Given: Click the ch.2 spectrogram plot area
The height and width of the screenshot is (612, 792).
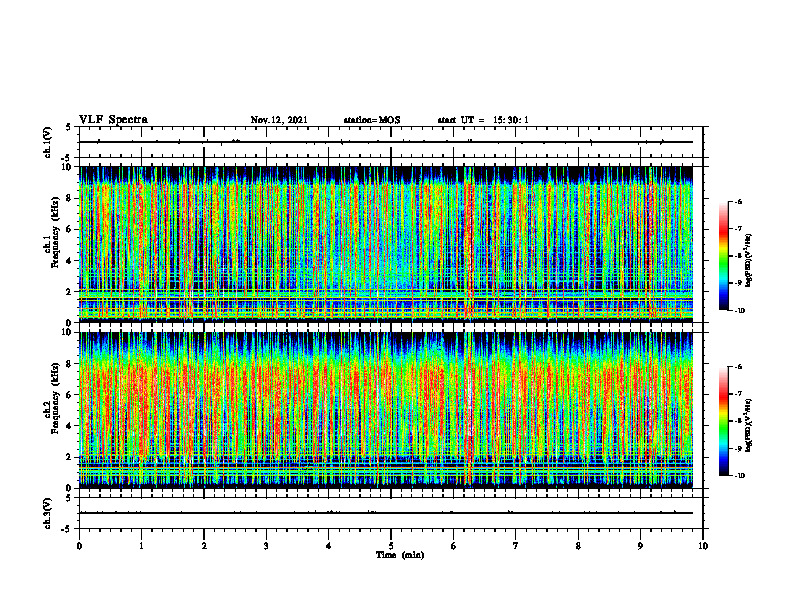Looking at the screenshot, I should [x=386, y=410].
